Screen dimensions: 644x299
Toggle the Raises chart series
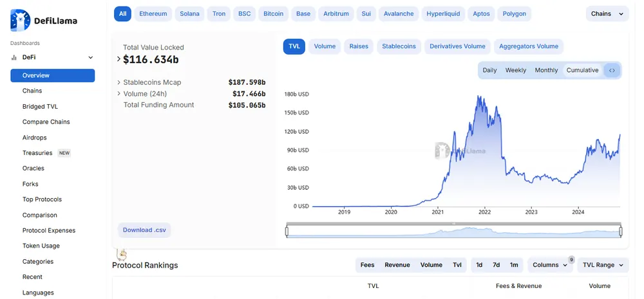(359, 46)
